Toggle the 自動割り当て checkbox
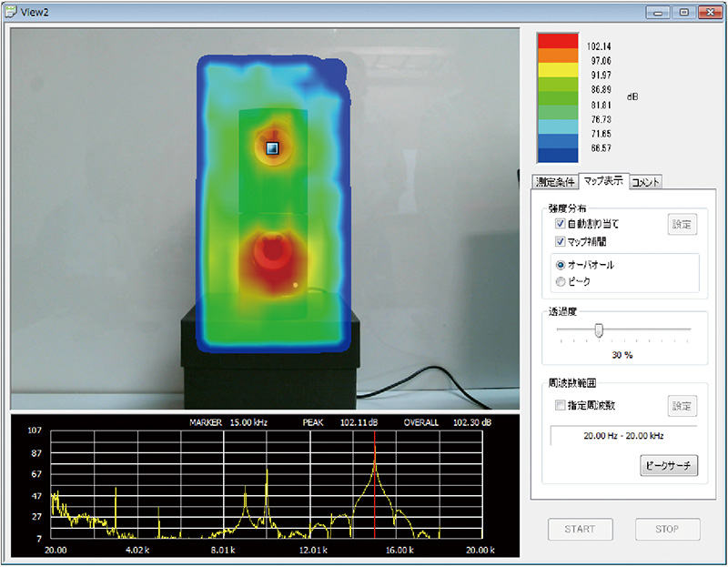This screenshot has height=567, width=728. point(560,224)
